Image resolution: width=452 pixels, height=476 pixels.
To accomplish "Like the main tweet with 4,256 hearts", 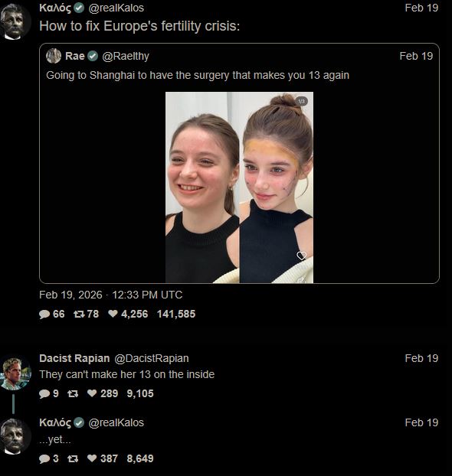I will (113, 314).
